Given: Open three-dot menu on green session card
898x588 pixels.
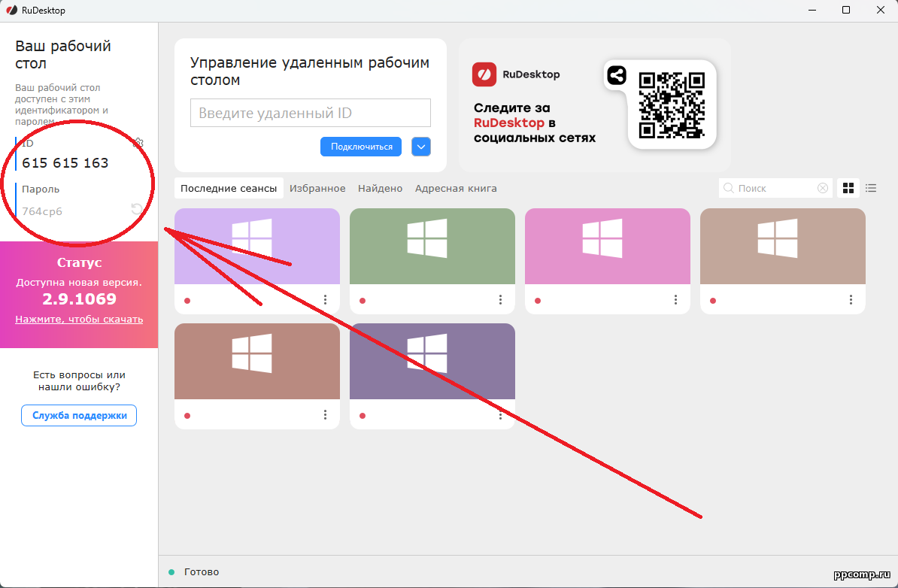Looking at the screenshot, I should (500, 300).
